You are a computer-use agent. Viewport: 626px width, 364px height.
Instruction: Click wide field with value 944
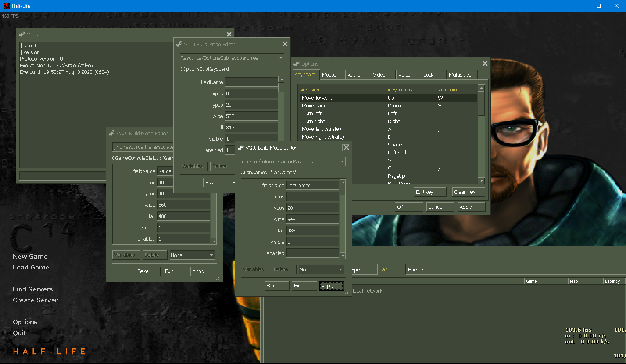[313, 219]
